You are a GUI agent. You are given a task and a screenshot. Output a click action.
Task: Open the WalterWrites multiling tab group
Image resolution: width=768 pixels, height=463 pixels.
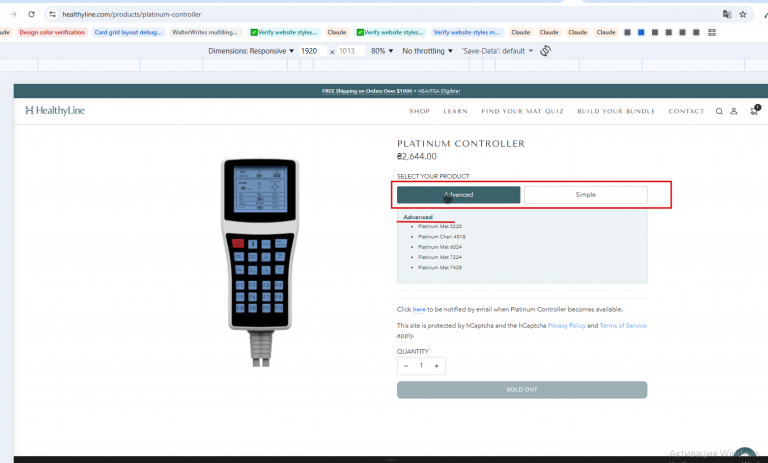click(205, 32)
